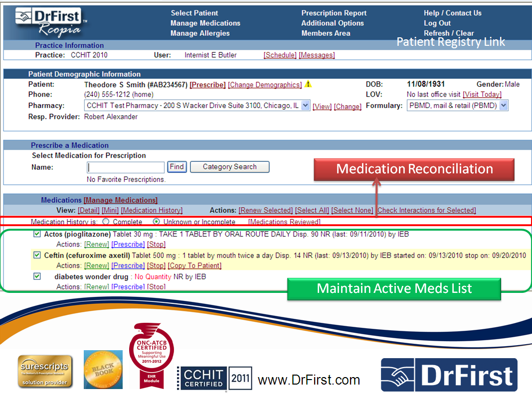Click the DOB value 11/08/1931
Image resolution: width=532 pixels, height=398 pixels.
point(426,84)
